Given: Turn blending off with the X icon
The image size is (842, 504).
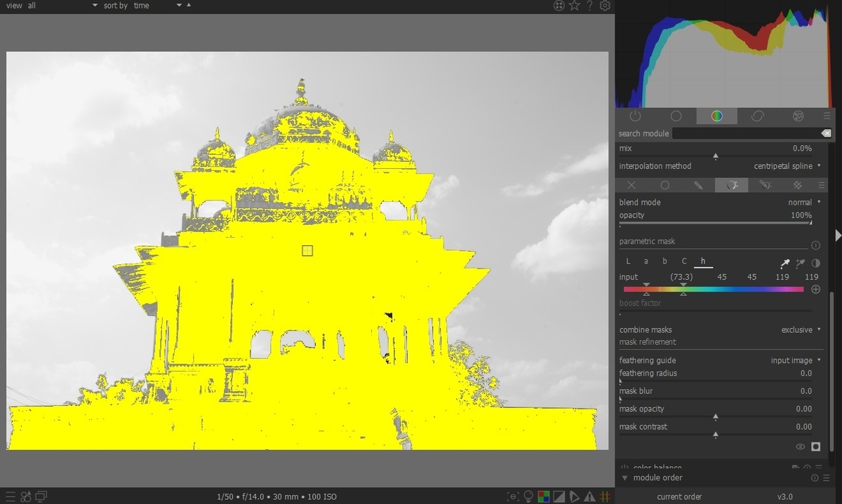Looking at the screenshot, I should (x=631, y=185).
